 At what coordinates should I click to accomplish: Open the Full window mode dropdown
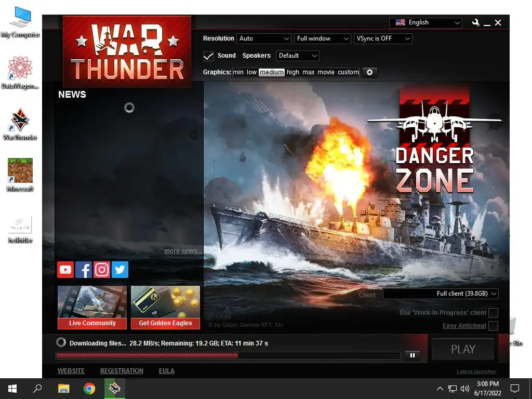(x=322, y=38)
